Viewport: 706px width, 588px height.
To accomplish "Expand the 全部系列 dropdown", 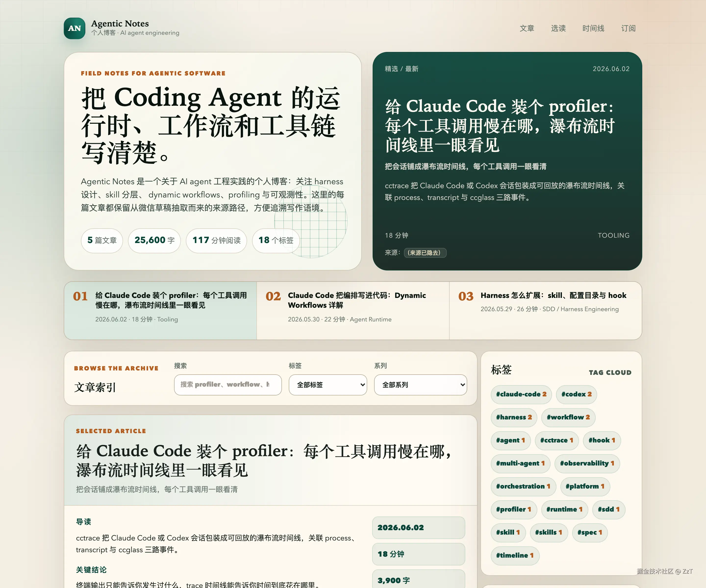I will tap(420, 385).
